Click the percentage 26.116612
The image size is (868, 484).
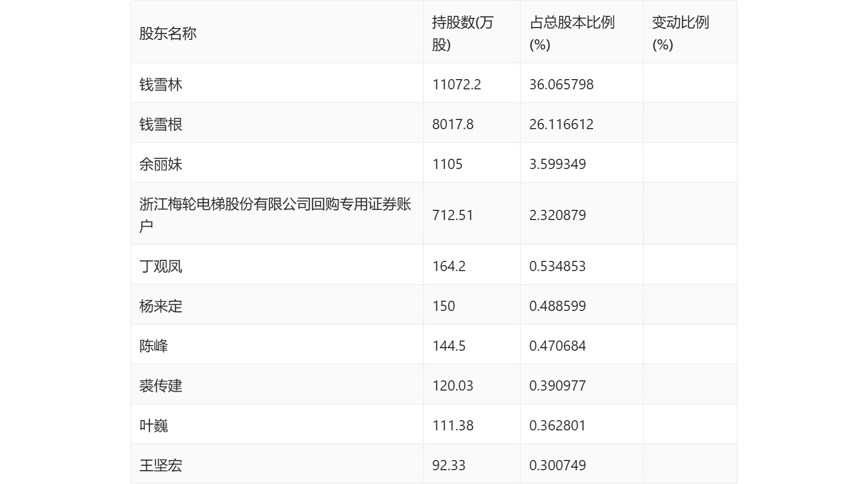(x=562, y=124)
